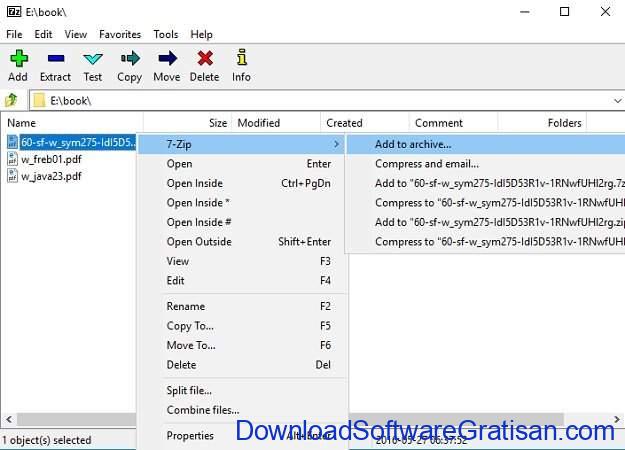The height and width of the screenshot is (450, 625).
Task: Maximize the 7-Zip window
Action: (x=564, y=12)
